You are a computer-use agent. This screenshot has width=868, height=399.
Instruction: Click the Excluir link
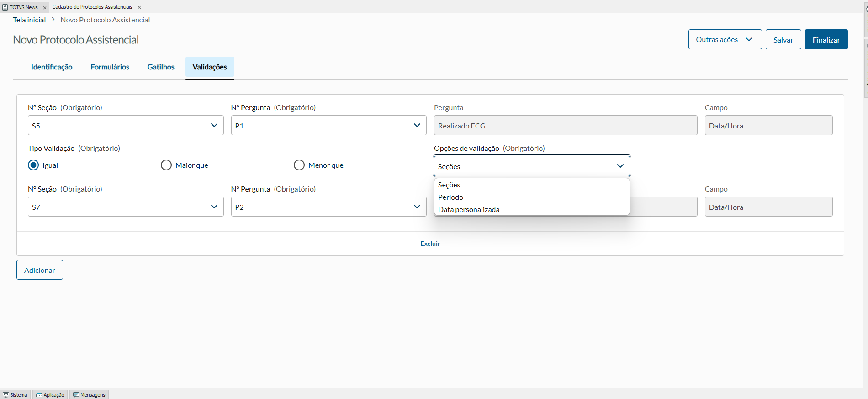coord(430,244)
